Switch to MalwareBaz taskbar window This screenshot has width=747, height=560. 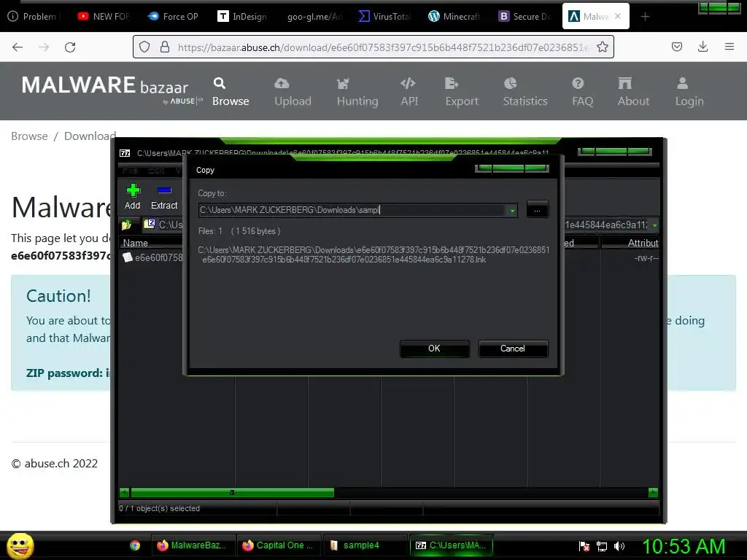click(192, 545)
